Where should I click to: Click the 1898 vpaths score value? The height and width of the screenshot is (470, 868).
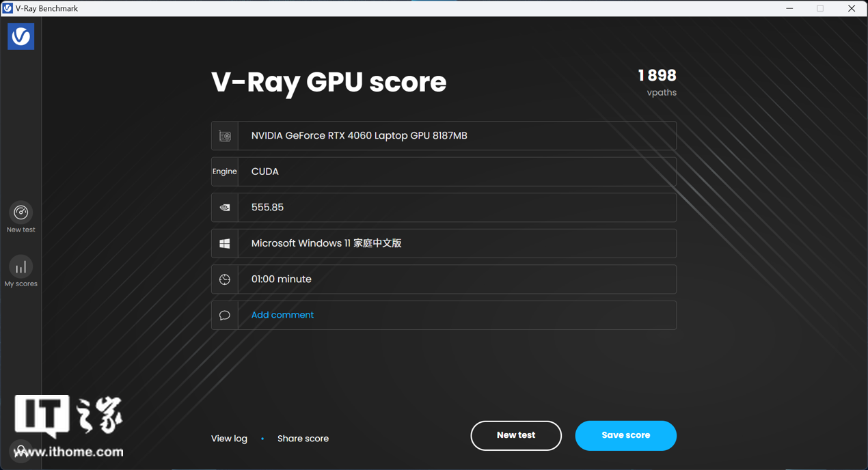tap(657, 76)
